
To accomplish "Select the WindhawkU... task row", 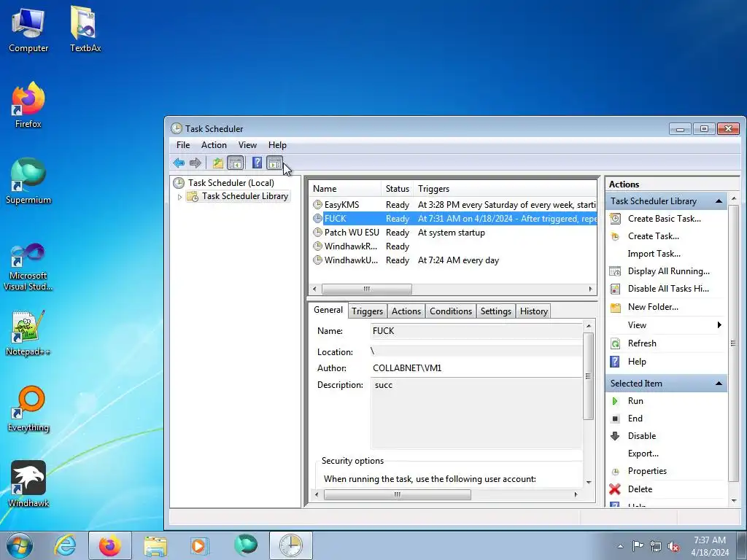I will coord(452,260).
